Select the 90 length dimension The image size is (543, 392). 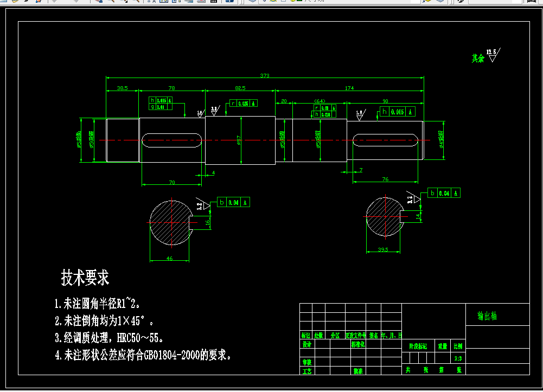tap(386, 101)
